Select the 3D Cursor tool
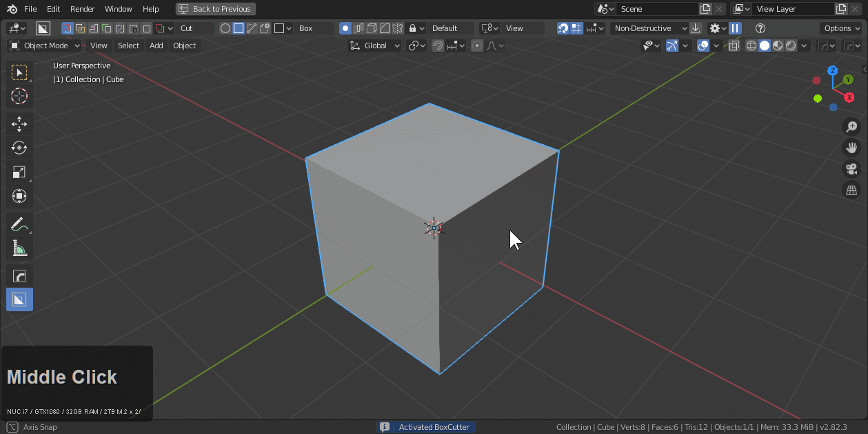Viewport: 868px width, 434px height. coord(19,97)
